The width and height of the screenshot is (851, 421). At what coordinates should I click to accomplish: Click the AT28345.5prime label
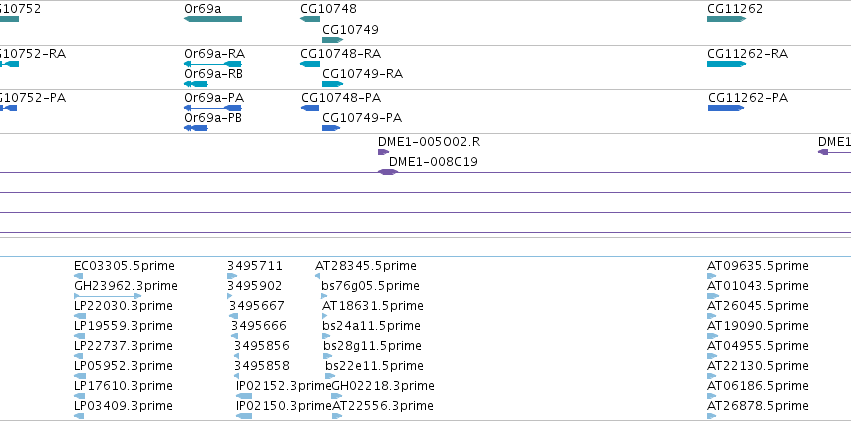point(366,266)
